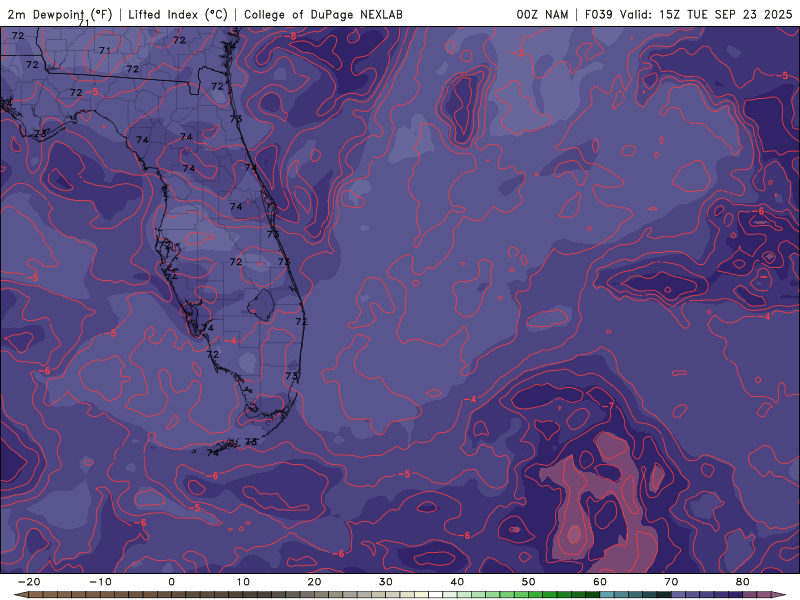
Task: Click the 60 tick label on color scale
Action: click(x=600, y=582)
